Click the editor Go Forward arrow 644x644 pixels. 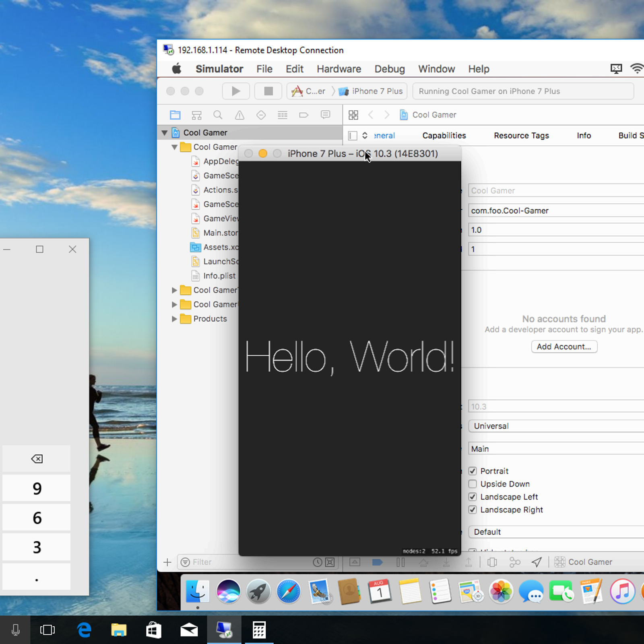coord(387,115)
